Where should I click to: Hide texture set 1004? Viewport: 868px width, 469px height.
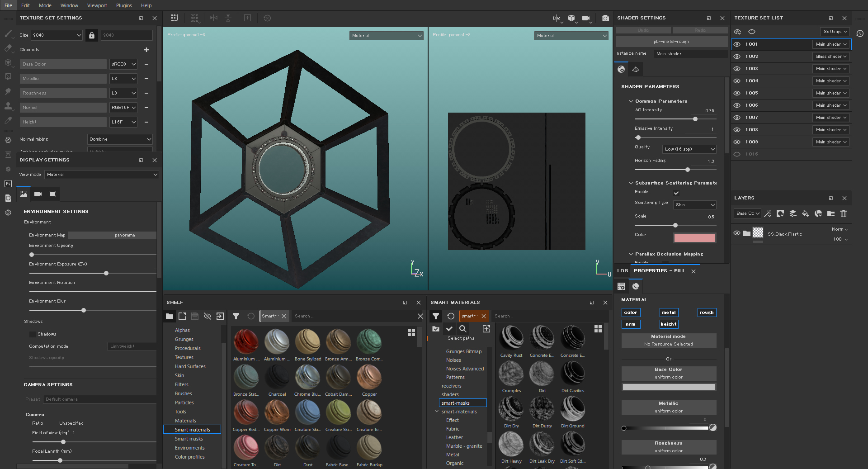coord(737,81)
